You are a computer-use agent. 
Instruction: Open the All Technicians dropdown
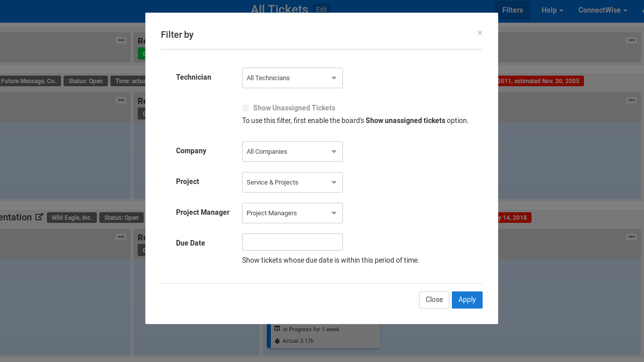click(x=292, y=78)
